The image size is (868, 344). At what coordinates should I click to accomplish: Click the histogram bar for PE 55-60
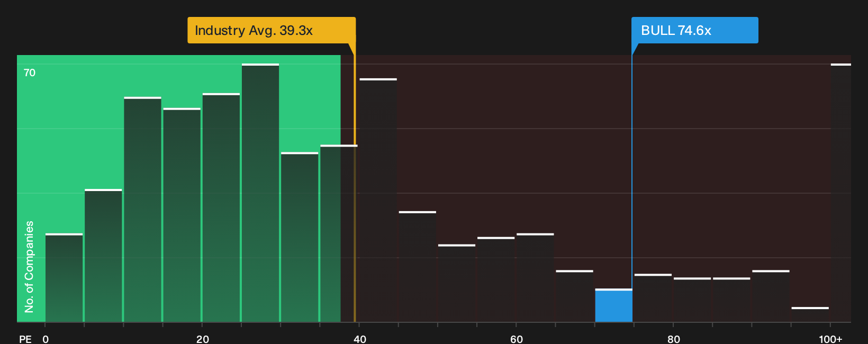point(496,279)
